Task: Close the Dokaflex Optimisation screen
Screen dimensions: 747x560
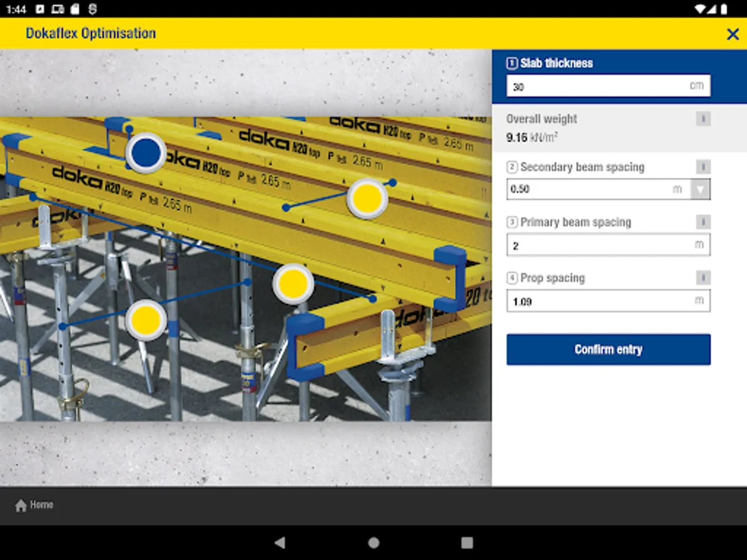Action: (x=733, y=34)
